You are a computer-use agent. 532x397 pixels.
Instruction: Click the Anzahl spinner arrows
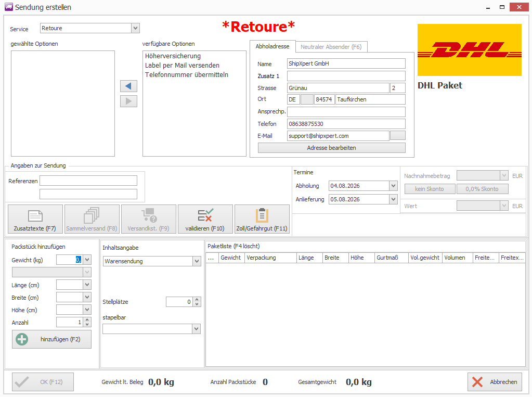click(87, 322)
